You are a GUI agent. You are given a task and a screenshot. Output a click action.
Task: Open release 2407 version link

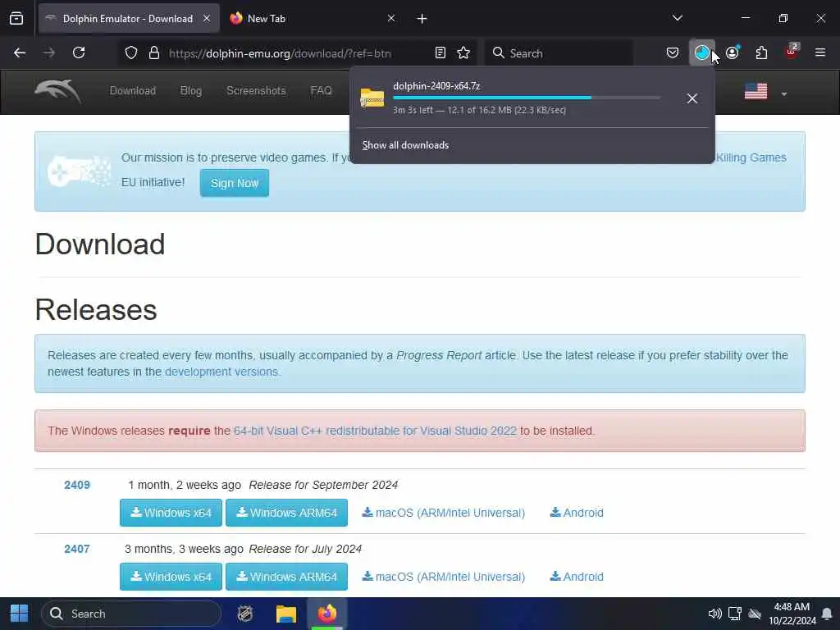tap(77, 549)
